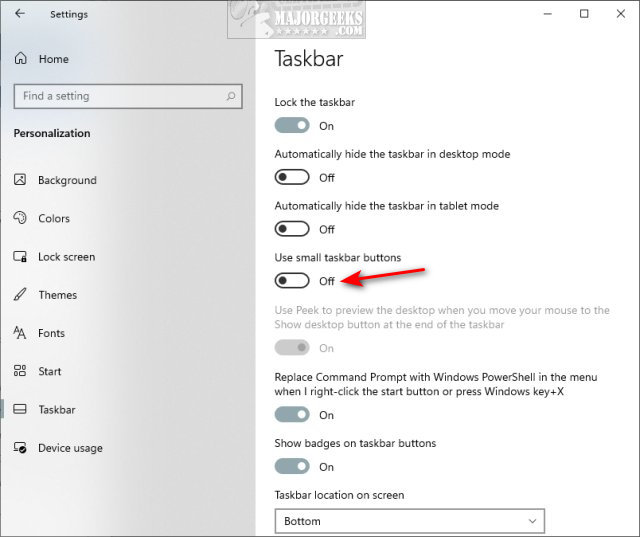
Task: Select Taskbar in the sidebar
Action: pyautogui.click(x=56, y=410)
